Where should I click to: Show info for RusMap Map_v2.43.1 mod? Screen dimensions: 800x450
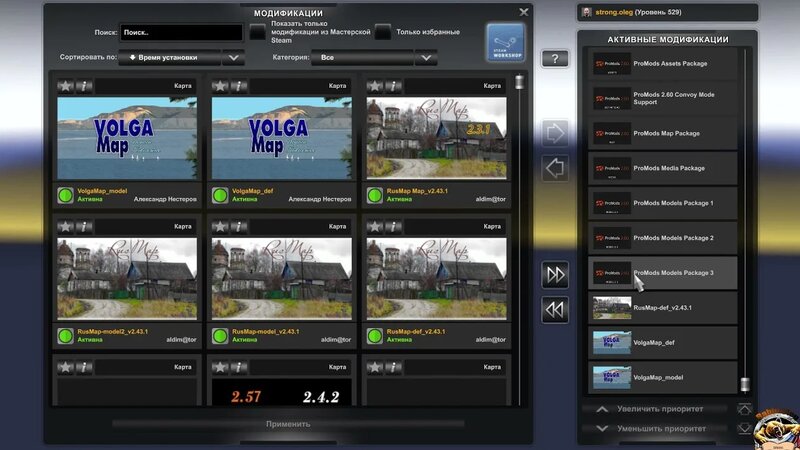394,86
